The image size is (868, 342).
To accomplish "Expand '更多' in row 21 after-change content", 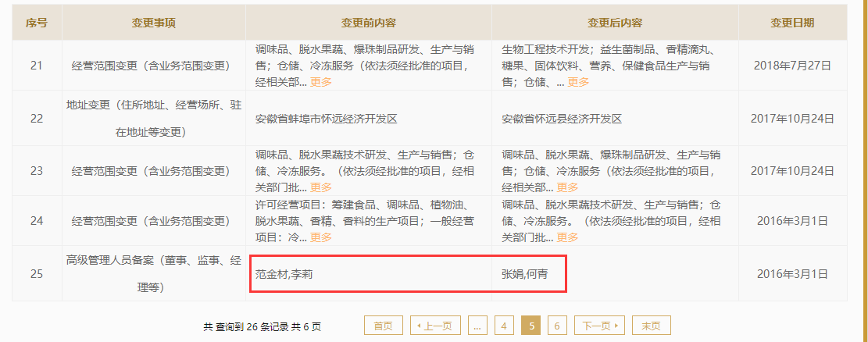I will (x=578, y=82).
